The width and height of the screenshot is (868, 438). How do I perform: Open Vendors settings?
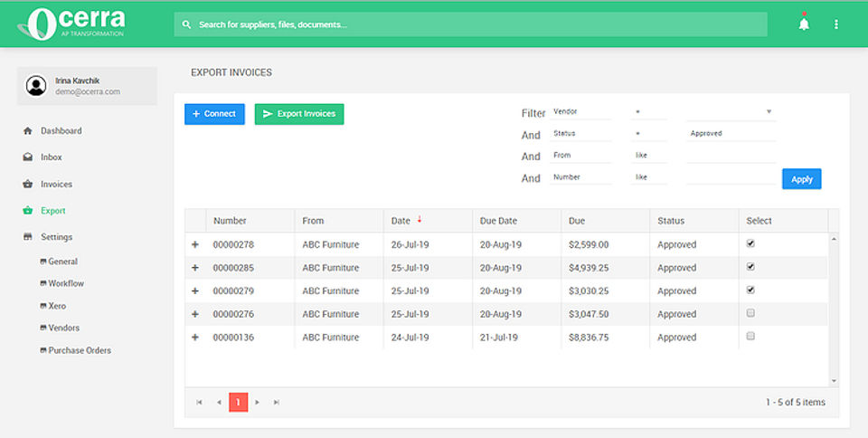point(63,328)
